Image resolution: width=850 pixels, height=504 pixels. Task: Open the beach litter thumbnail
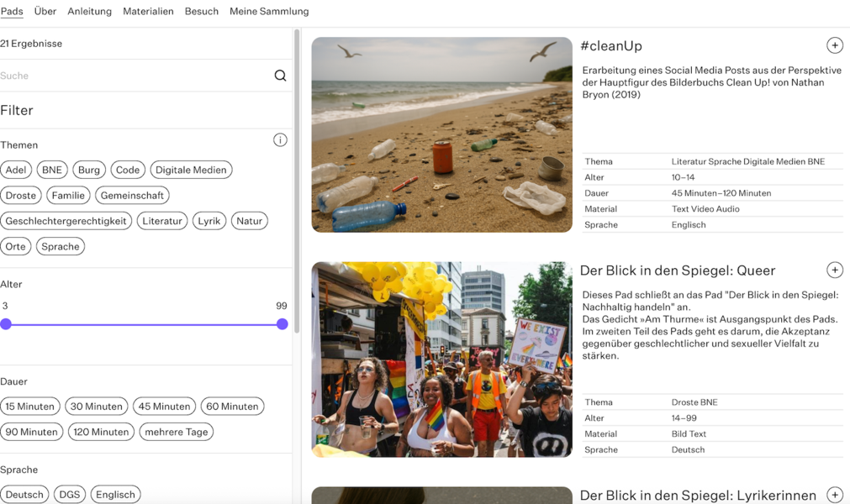[441, 134]
